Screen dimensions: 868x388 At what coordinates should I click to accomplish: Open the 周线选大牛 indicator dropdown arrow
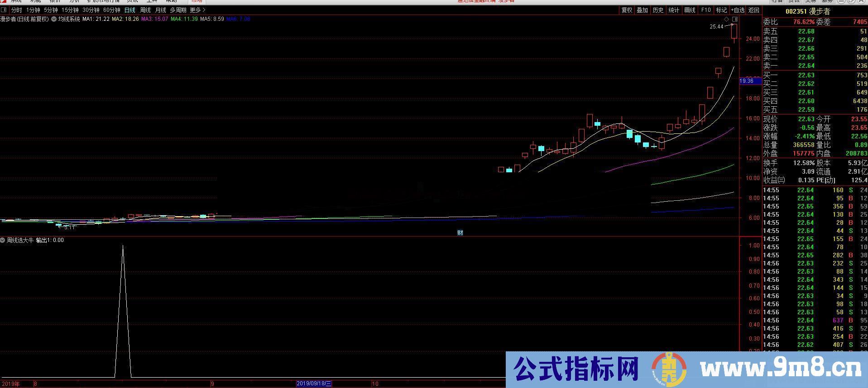click(3, 240)
